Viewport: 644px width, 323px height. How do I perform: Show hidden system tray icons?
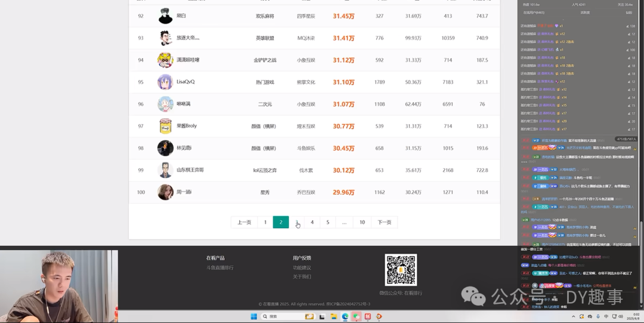pyautogui.click(x=574, y=316)
